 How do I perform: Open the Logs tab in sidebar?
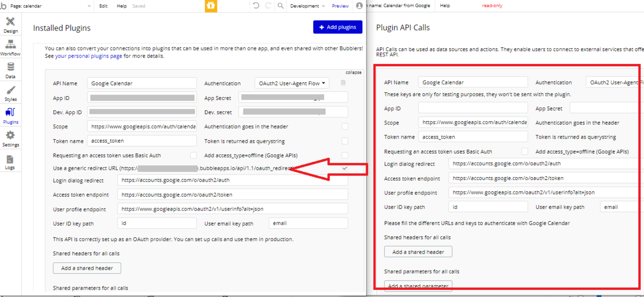(10, 162)
